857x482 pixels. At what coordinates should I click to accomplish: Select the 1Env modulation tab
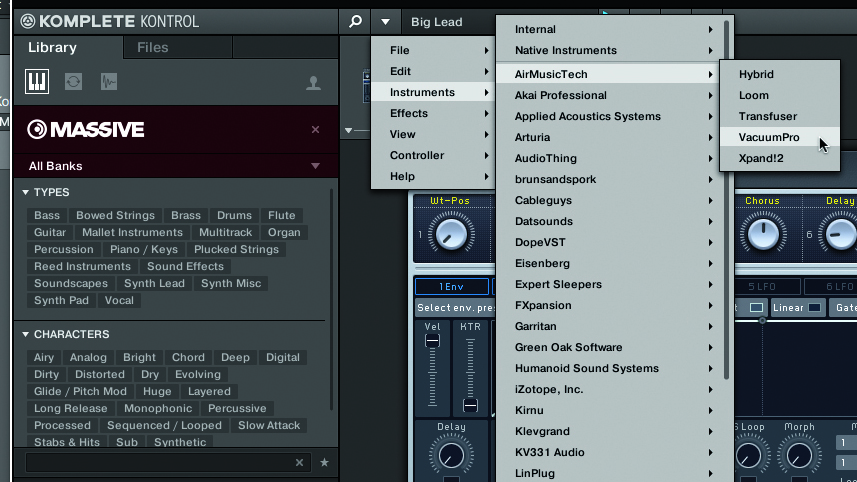pyautogui.click(x=451, y=286)
